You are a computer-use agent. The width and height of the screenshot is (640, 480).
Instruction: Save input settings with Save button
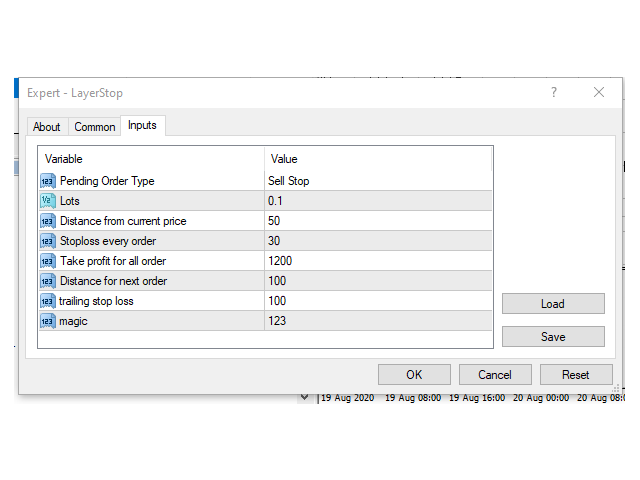553,337
